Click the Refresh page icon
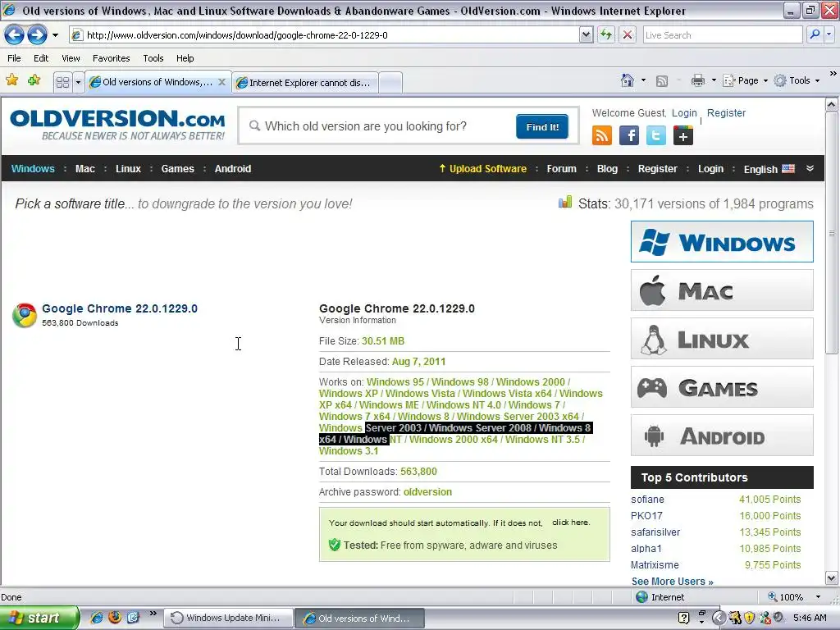 (x=606, y=35)
